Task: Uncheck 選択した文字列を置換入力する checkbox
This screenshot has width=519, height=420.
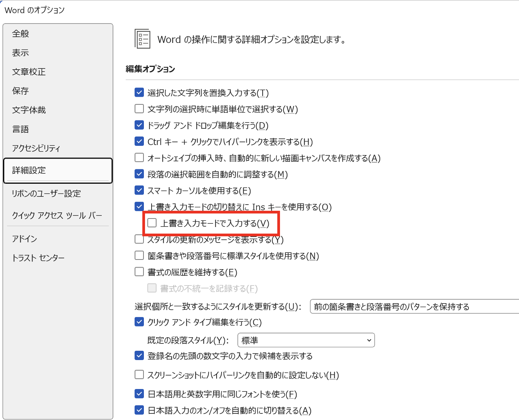Action: tap(139, 92)
